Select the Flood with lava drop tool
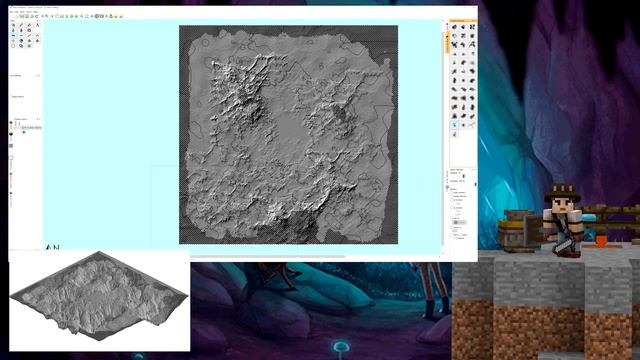The height and width of the screenshot is (360, 640). [x=21, y=30]
